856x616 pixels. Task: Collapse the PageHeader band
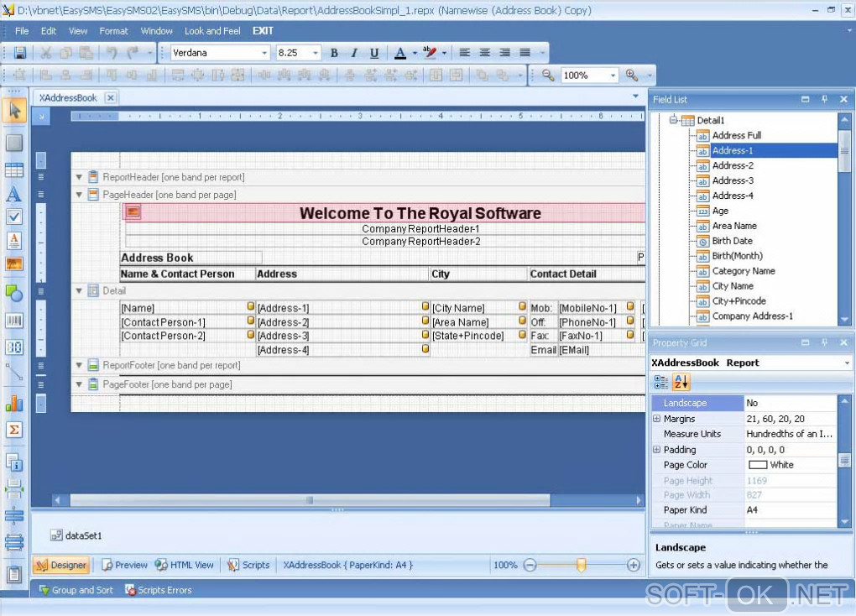tap(79, 195)
